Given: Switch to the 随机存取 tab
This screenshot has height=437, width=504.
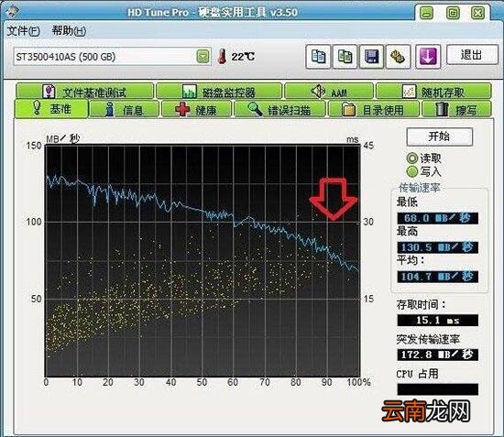Looking at the screenshot, I should point(433,92).
